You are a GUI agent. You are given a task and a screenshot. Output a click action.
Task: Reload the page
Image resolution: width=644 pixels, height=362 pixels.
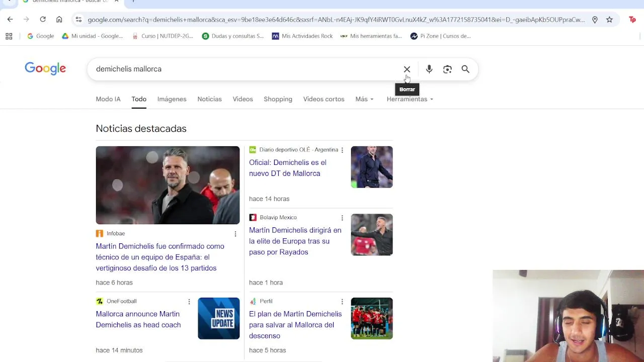pos(43,19)
